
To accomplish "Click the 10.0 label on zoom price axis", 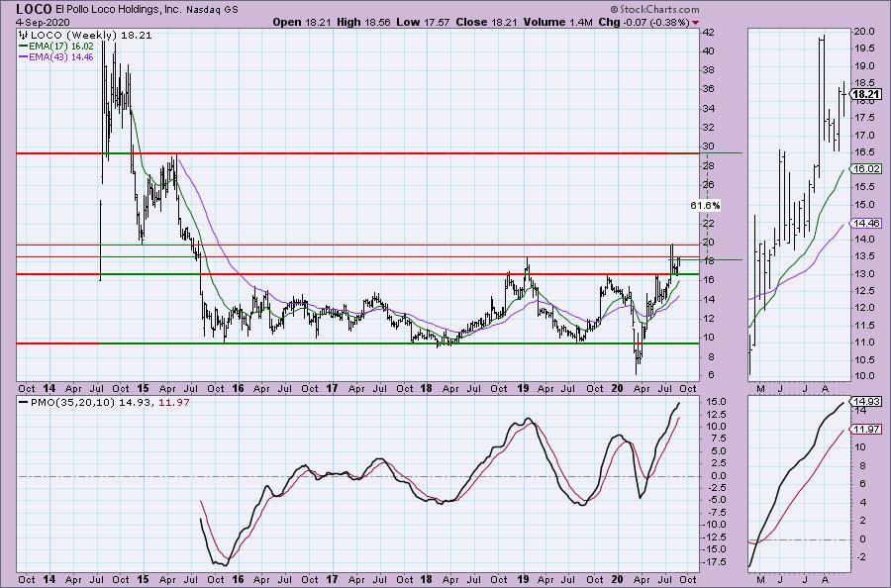I will (863, 376).
